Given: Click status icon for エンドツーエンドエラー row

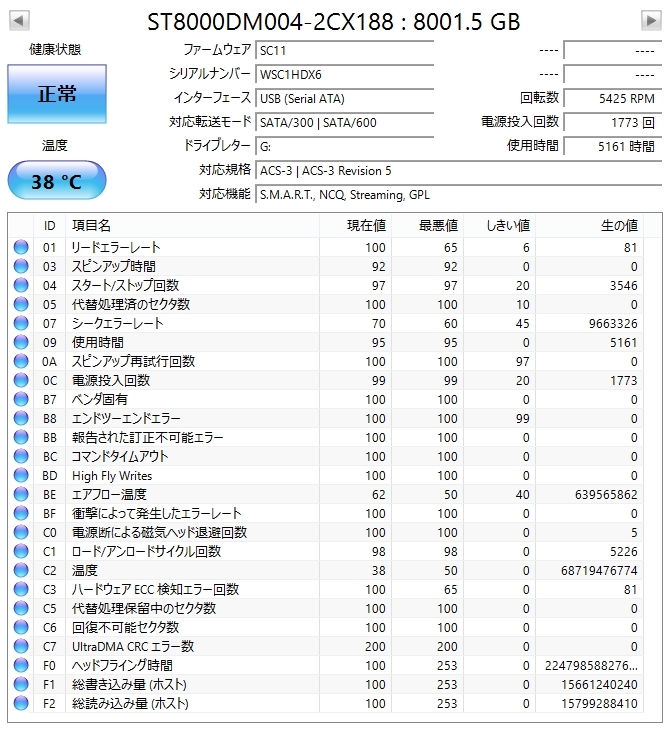Looking at the screenshot, I should point(21,418).
